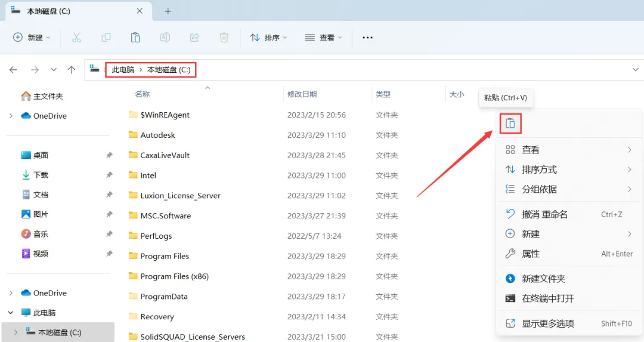
Task: Click the Copy icon in toolbar
Action: click(x=106, y=38)
